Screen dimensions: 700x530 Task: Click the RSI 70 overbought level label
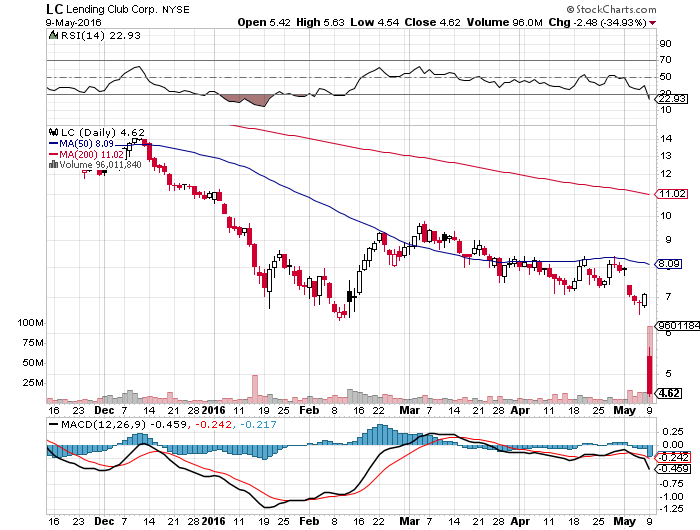(x=665, y=60)
